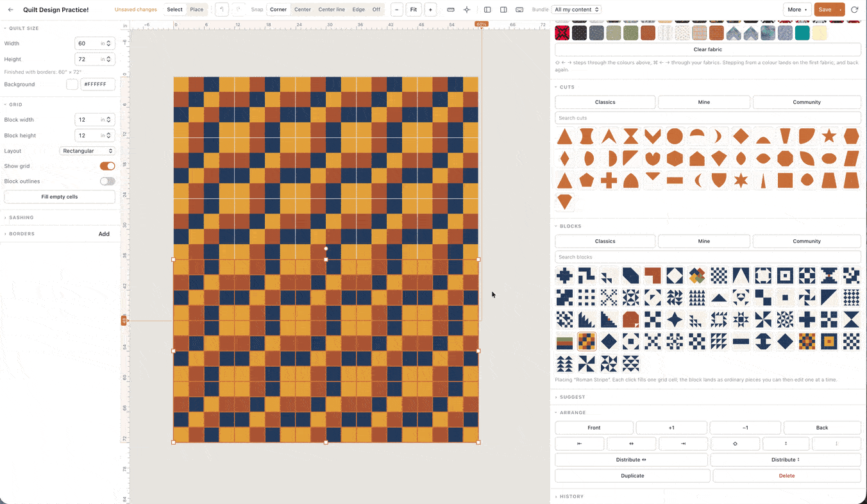The height and width of the screenshot is (504, 867).
Task: Open the More menu
Action: click(797, 10)
